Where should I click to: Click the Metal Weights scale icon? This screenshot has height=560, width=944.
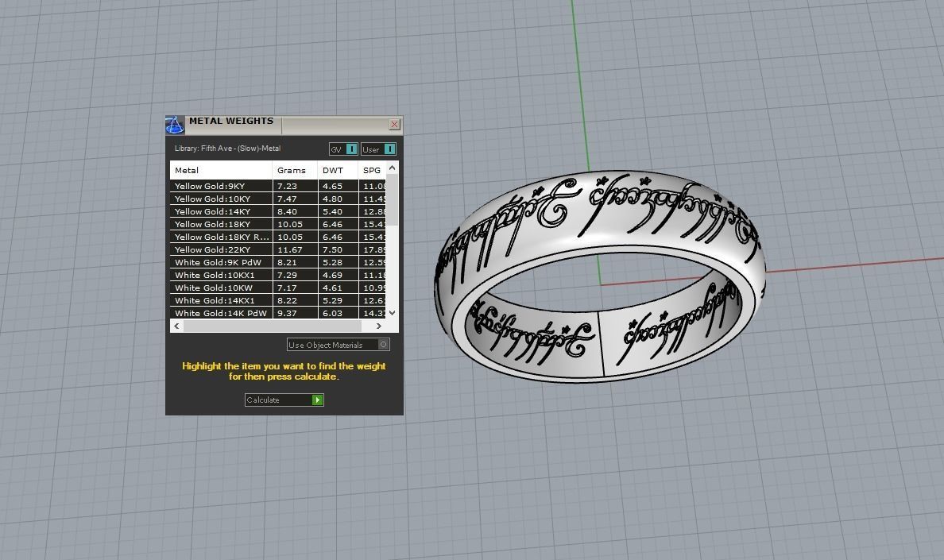175,126
